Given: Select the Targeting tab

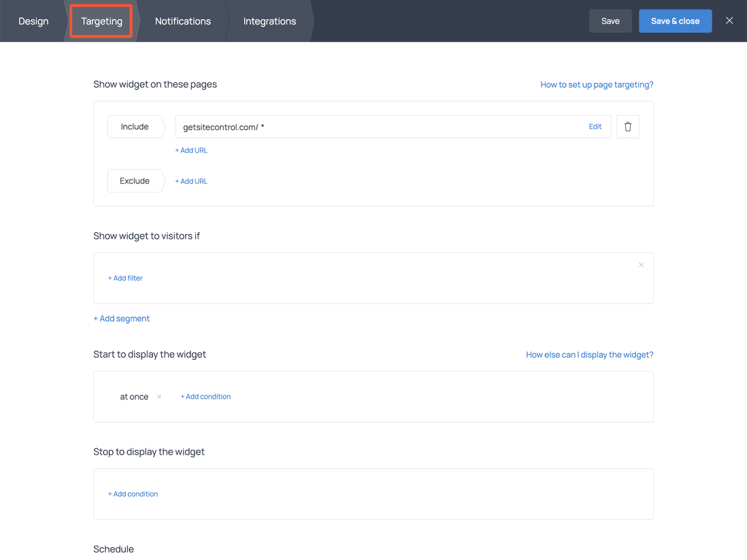Looking at the screenshot, I should [101, 21].
